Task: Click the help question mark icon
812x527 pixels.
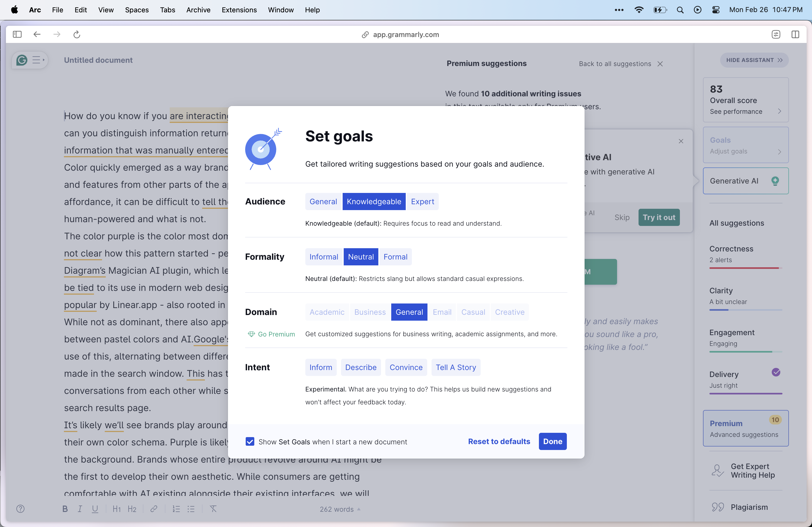Action: [x=20, y=508]
